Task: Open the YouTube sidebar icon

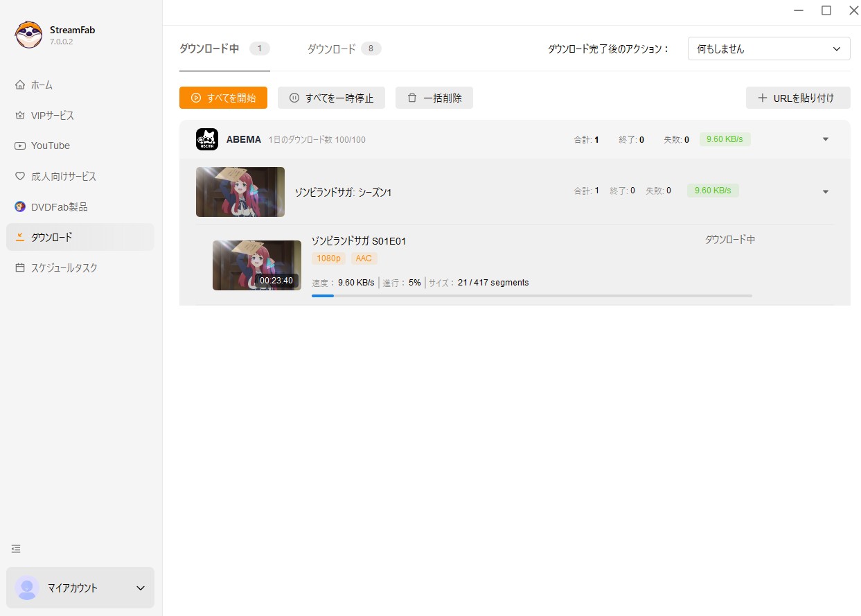Action: pyautogui.click(x=19, y=146)
